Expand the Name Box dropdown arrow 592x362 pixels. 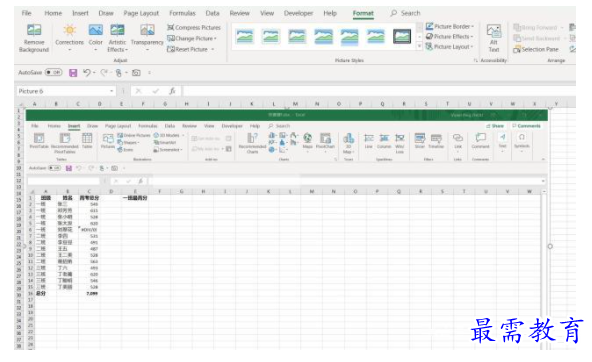111,91
